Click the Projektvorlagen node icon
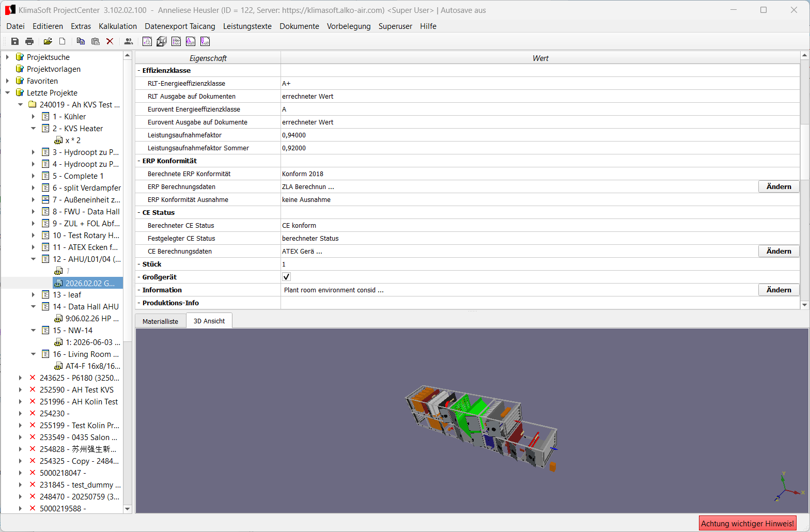Screen dimensions: 810x532 click(20, 69)
